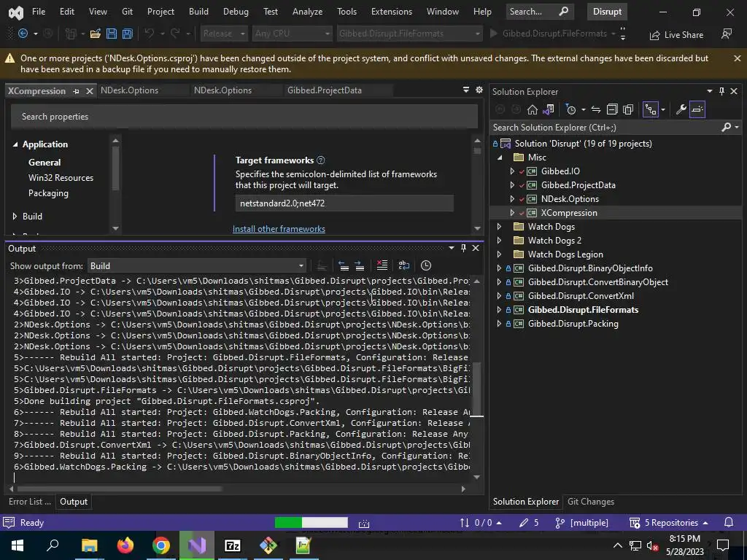Toggle pin on XCompression tab
Image resolution: width=747 pixels, height=560 pixels.
pos(76,91)
